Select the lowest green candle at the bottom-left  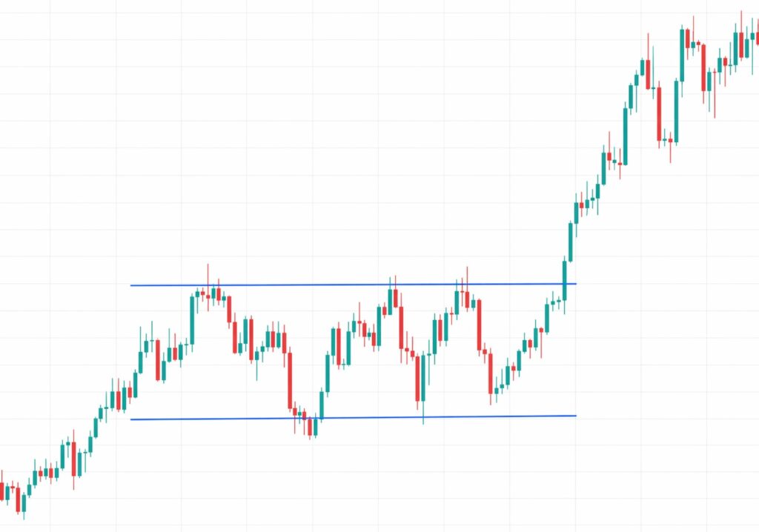pyautogui.click(x=24, y=504)
